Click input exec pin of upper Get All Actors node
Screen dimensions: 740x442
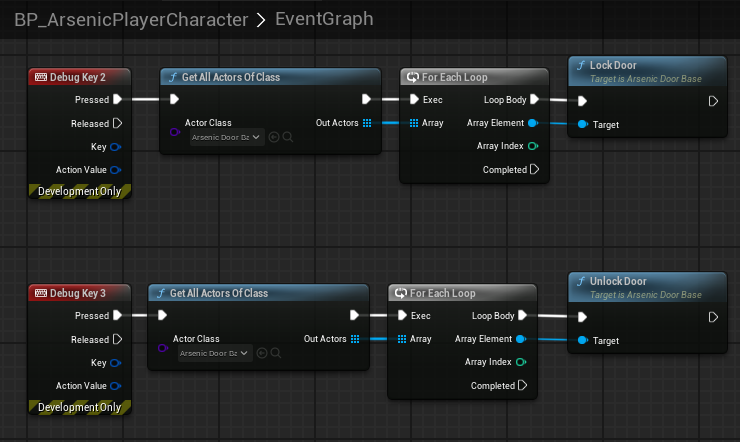click(174, 100)
